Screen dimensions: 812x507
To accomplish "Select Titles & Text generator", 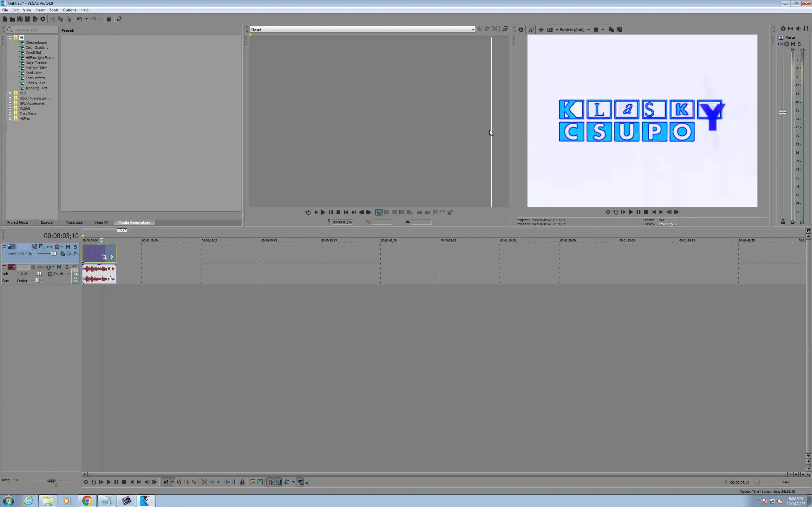I will tap(35, 83).
